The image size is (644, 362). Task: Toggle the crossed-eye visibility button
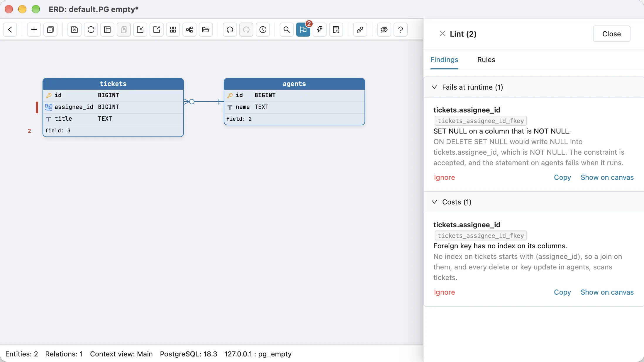pos(384,30)
